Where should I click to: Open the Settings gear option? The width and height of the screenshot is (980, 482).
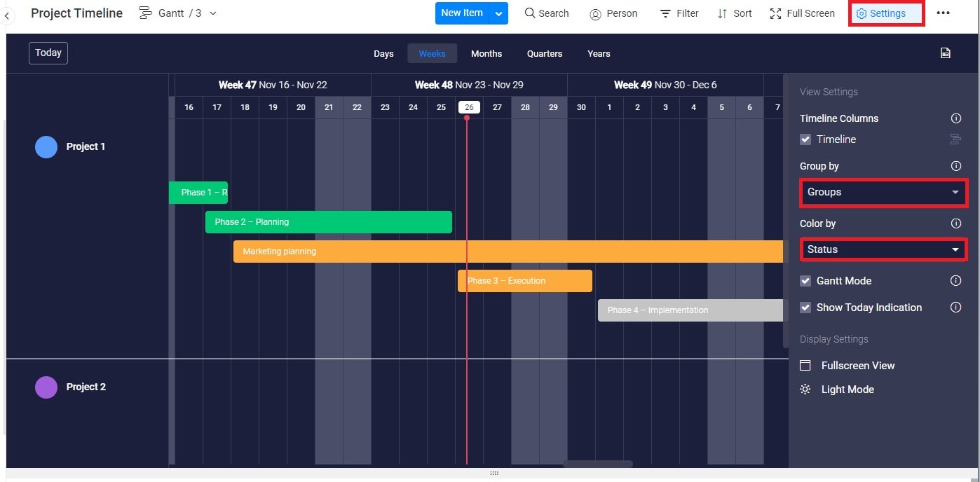point(886,13)
